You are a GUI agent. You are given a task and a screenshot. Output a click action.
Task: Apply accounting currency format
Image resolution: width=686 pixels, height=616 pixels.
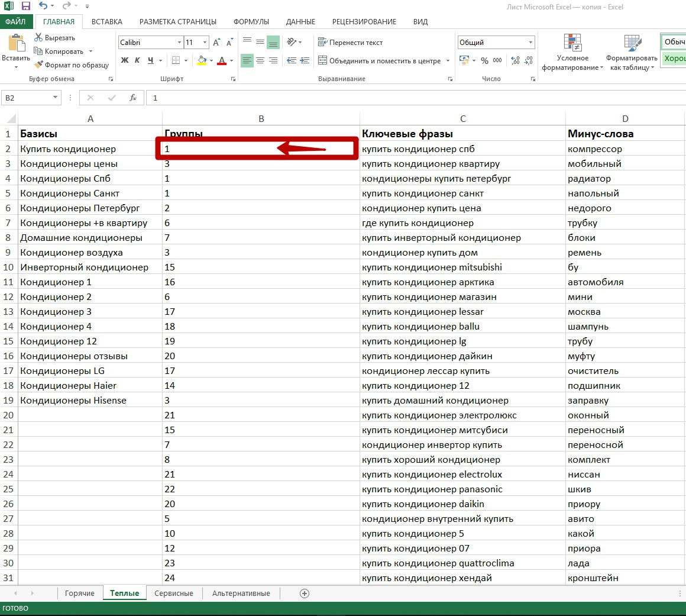(x=464, y=60)
